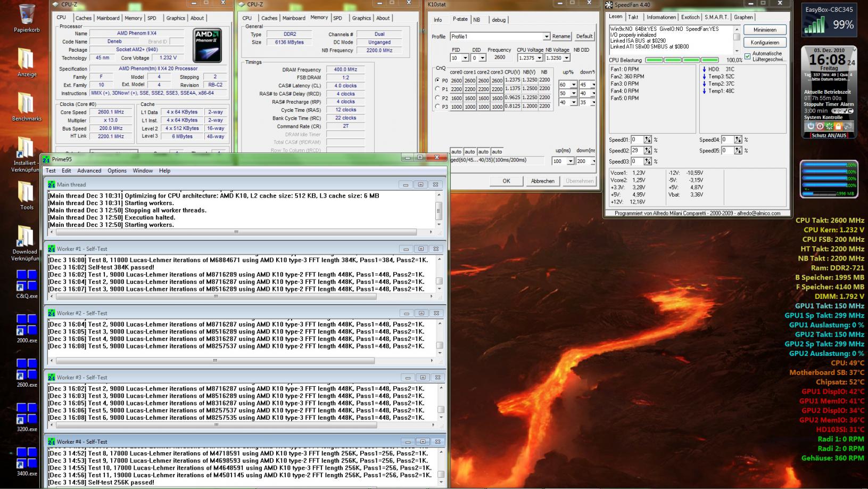Click the Speed02 value field in SpeedFan
Viewport: 868px width, 489px height.
pos(637,151)
